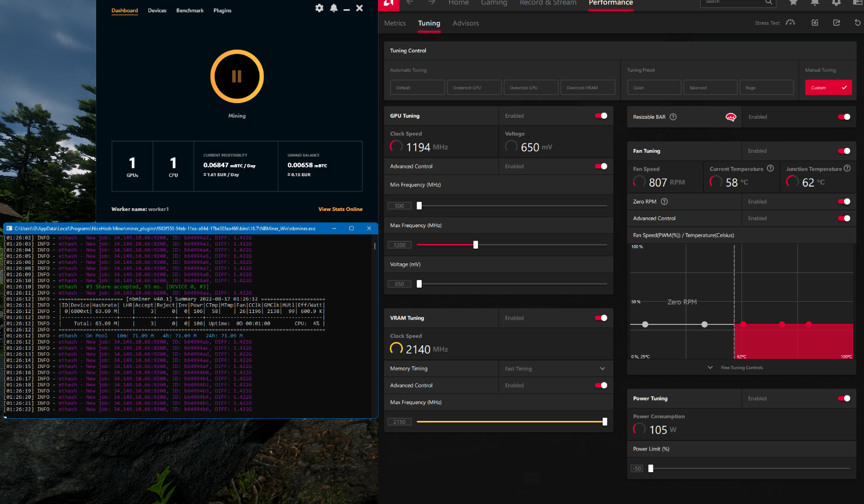Viewport: 864px width, 504px height.
Task: Click the reset tuning arrow icon
Action: pos(858,23)
